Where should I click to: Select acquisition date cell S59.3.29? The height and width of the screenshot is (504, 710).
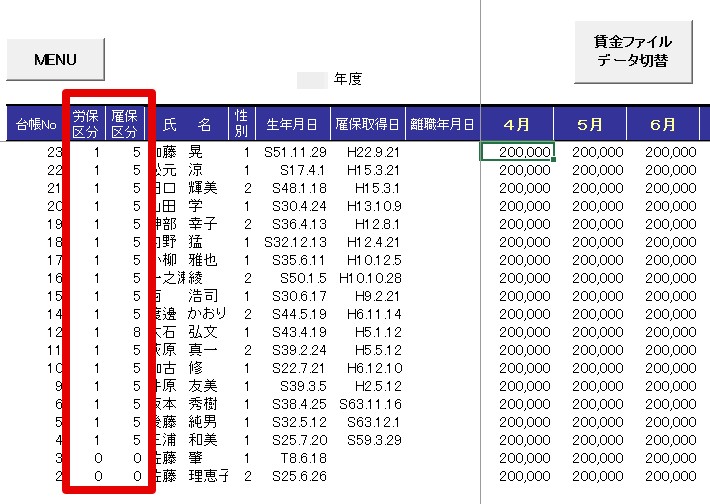(x=374, y=440)
